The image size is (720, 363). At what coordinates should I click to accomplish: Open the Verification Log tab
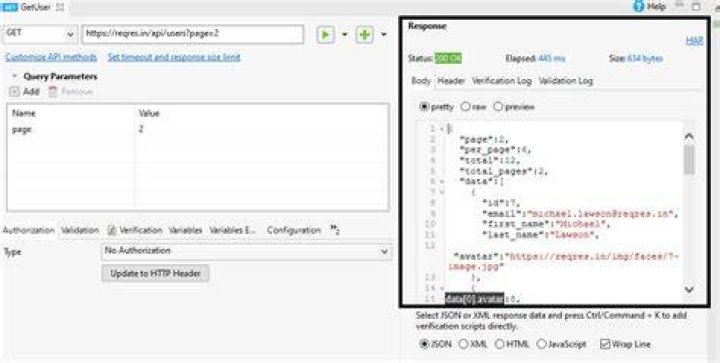coord(501,81)
